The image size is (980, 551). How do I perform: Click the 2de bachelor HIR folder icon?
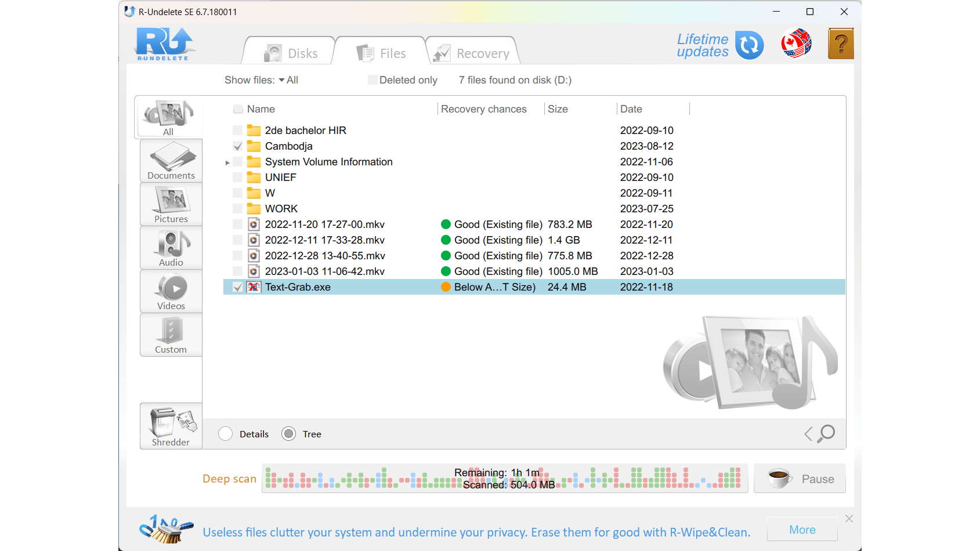tap(254, 130)
